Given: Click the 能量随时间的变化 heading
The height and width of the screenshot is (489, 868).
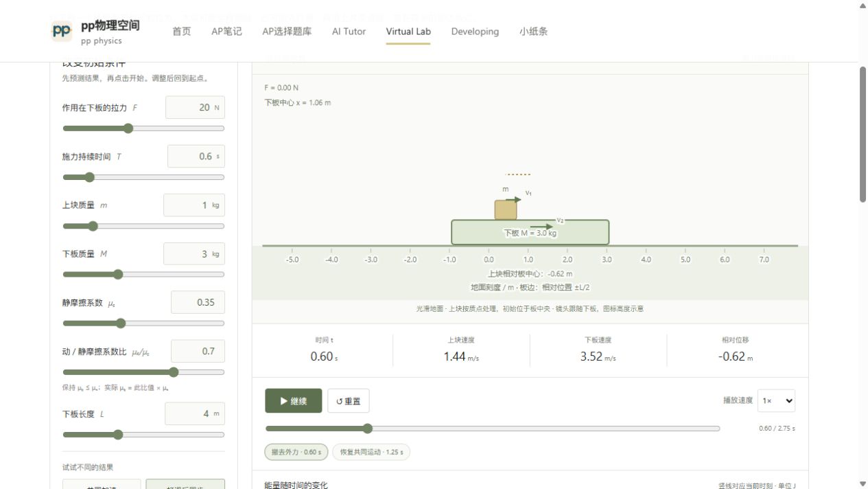Looking at the screenshot, I should [296, 486].
